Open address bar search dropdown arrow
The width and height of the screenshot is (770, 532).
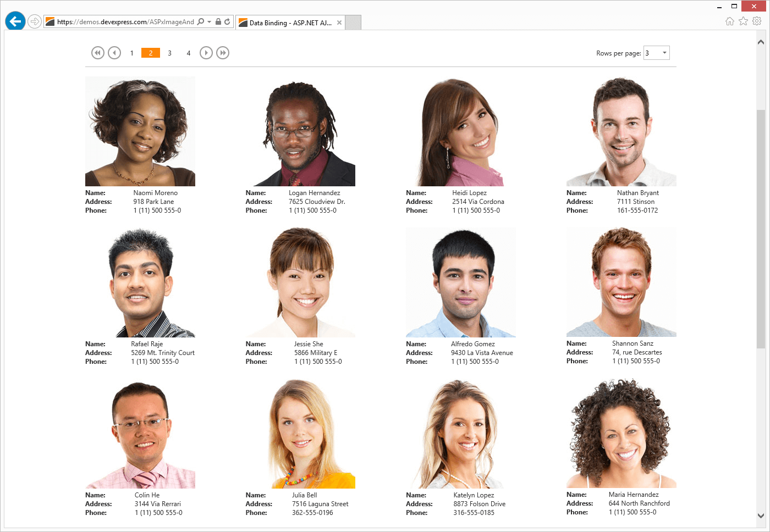click(210, 22)
